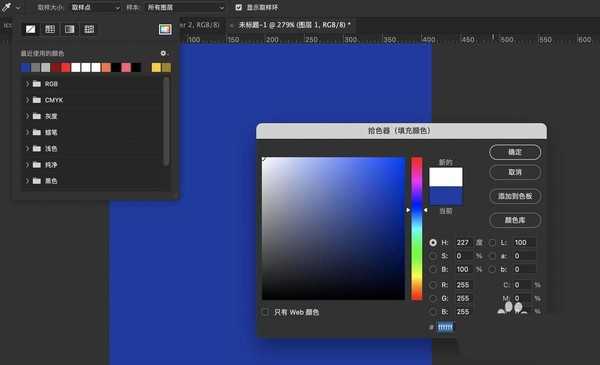600x365 pixels.
Task: Click the 添加到色板 button
Action: [x=515, y=196]
